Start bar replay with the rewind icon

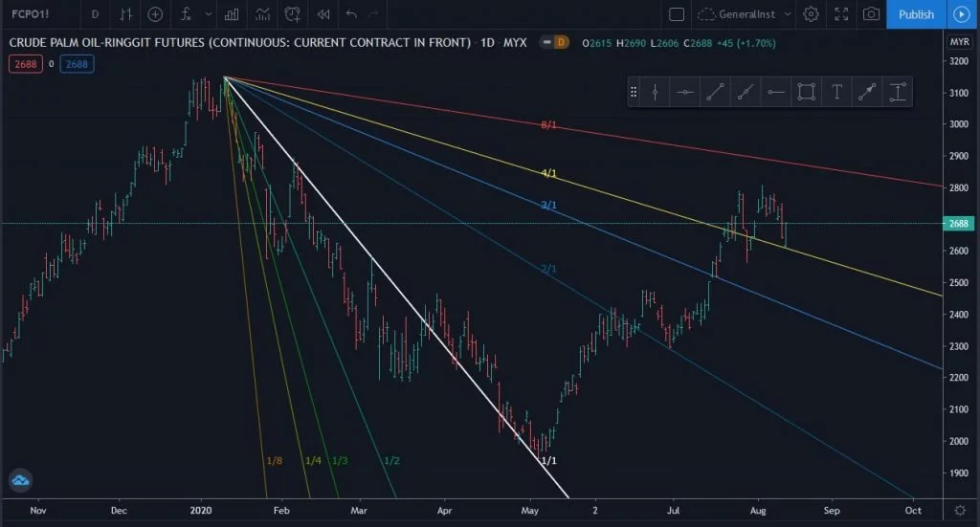pyautogui.click(x=323, y=14)
